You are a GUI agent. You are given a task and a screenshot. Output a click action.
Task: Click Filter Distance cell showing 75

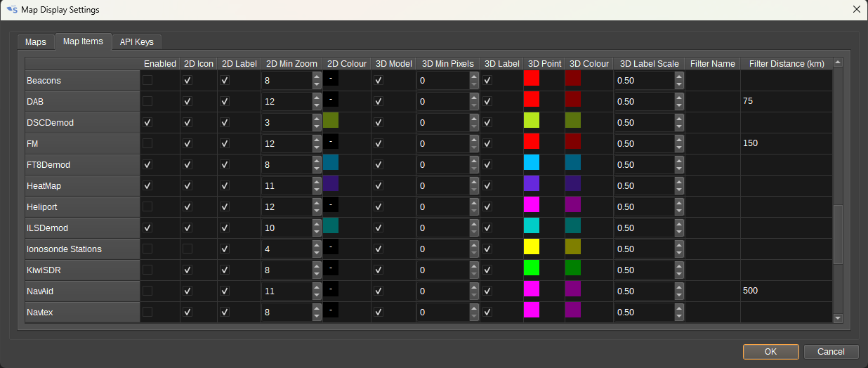pos(786,101)
